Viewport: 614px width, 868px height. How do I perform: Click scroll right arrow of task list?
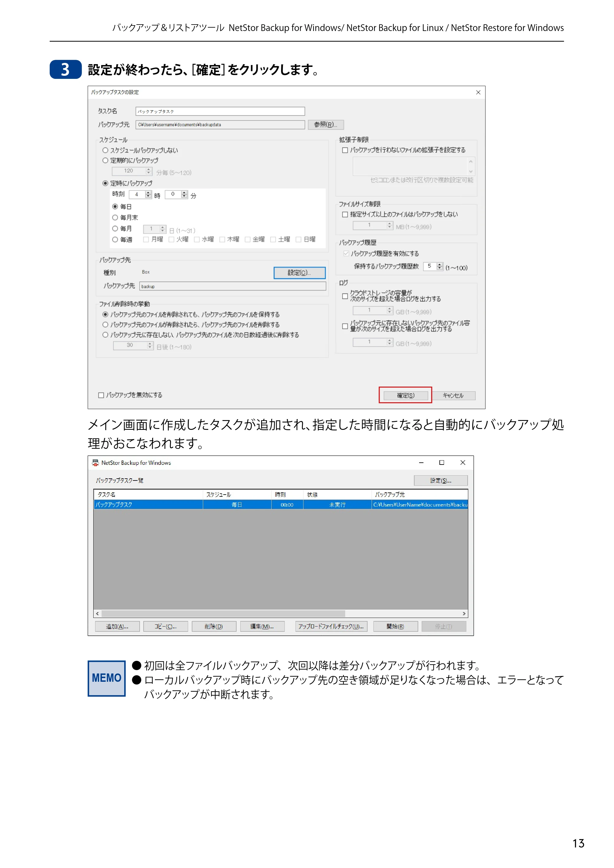tap(464, 613)
